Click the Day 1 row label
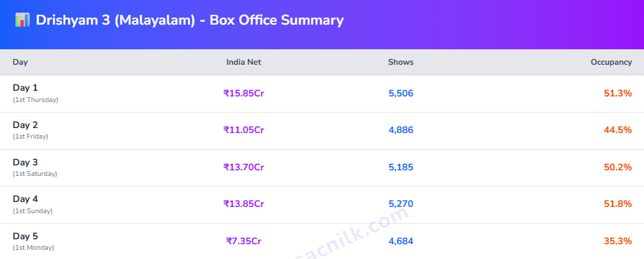 click(x=25, y=88)
